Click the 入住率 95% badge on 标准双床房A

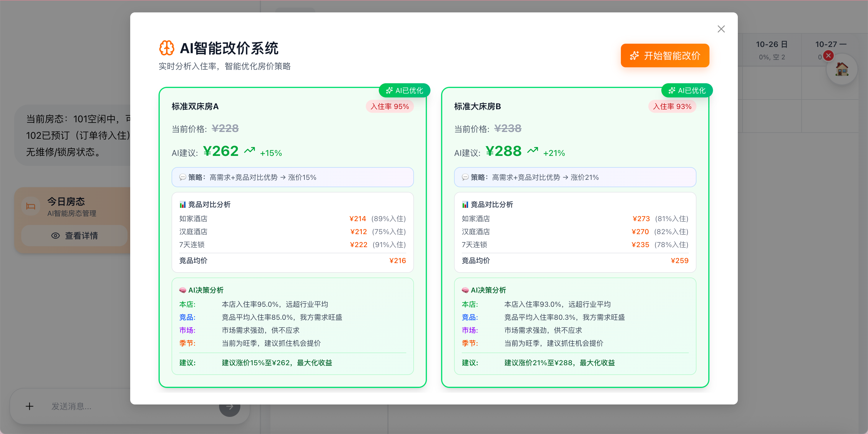click(389, 106)
